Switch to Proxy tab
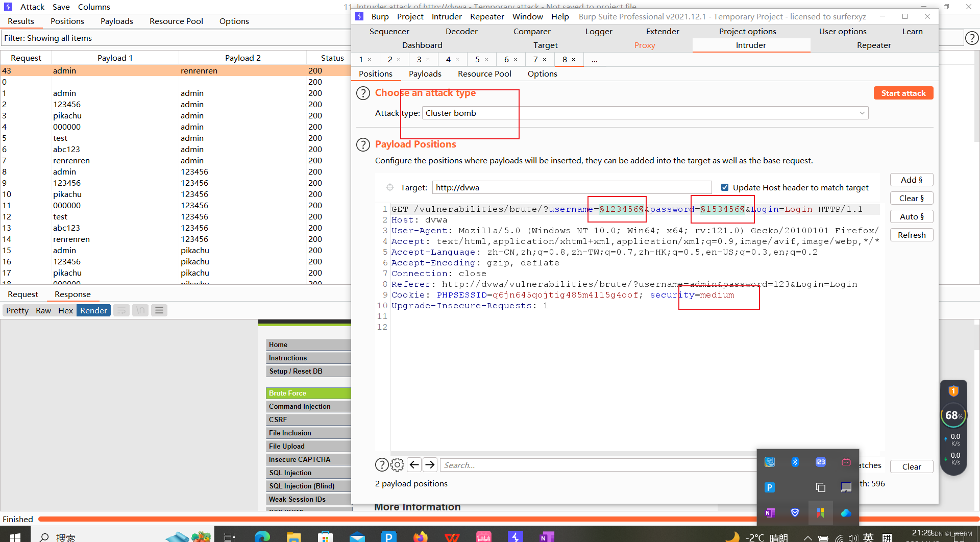 click(645, 45)
